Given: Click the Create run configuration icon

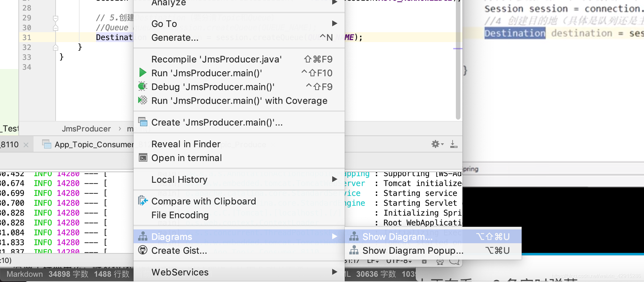Looking at the screenshot, I should [x=143, y=122].
